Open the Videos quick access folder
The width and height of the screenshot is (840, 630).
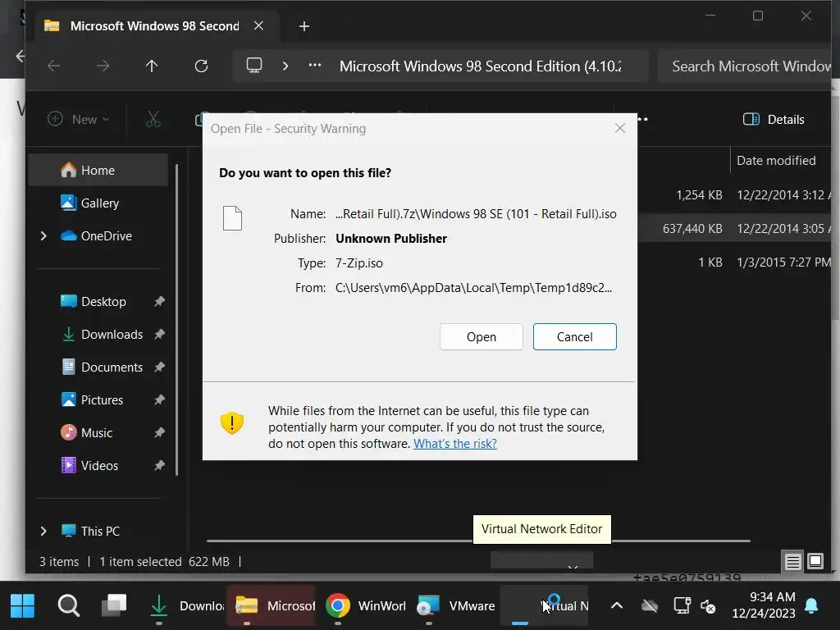[99, 466]
